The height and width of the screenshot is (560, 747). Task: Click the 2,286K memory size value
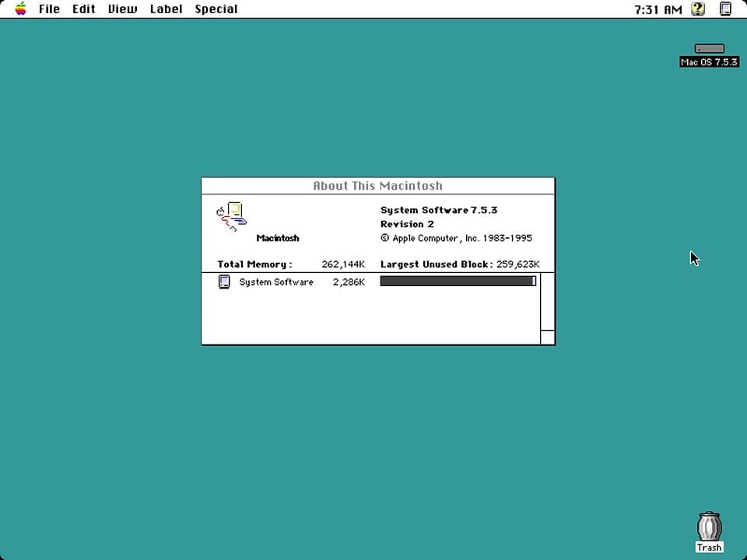[x=349, y=282]
